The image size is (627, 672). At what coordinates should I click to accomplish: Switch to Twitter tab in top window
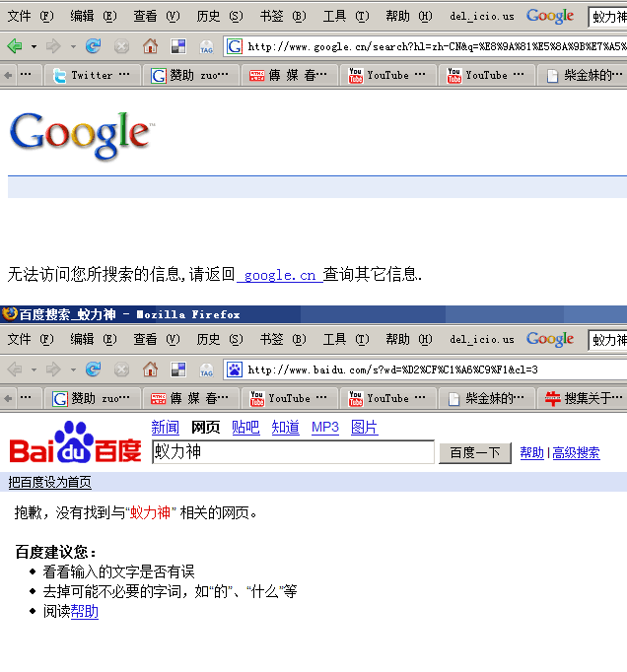pyautogui.click(x=93, y=76)
